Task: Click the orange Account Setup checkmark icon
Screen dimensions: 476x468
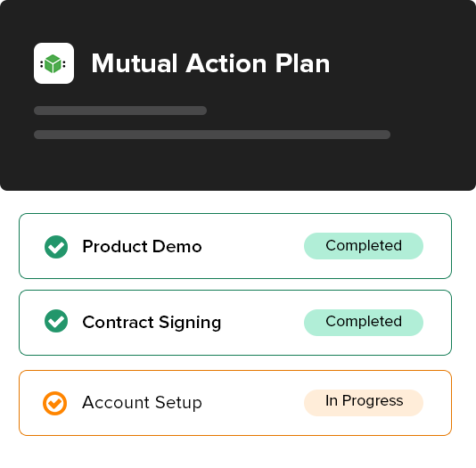Action: pyautogui.click(x=54, y=403)
